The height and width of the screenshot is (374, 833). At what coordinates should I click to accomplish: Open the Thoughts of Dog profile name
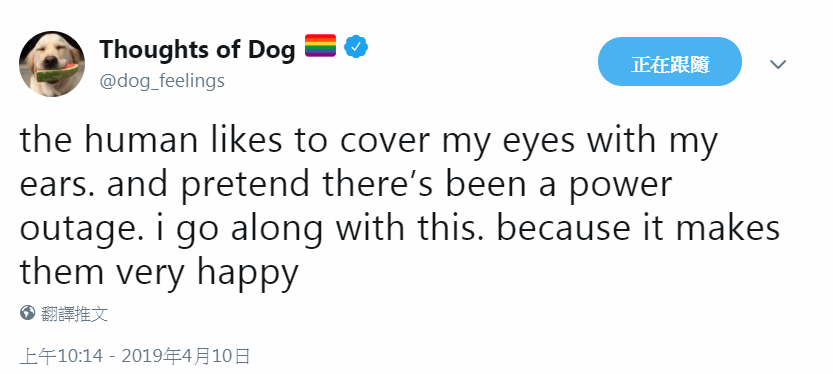click(197, 49)
